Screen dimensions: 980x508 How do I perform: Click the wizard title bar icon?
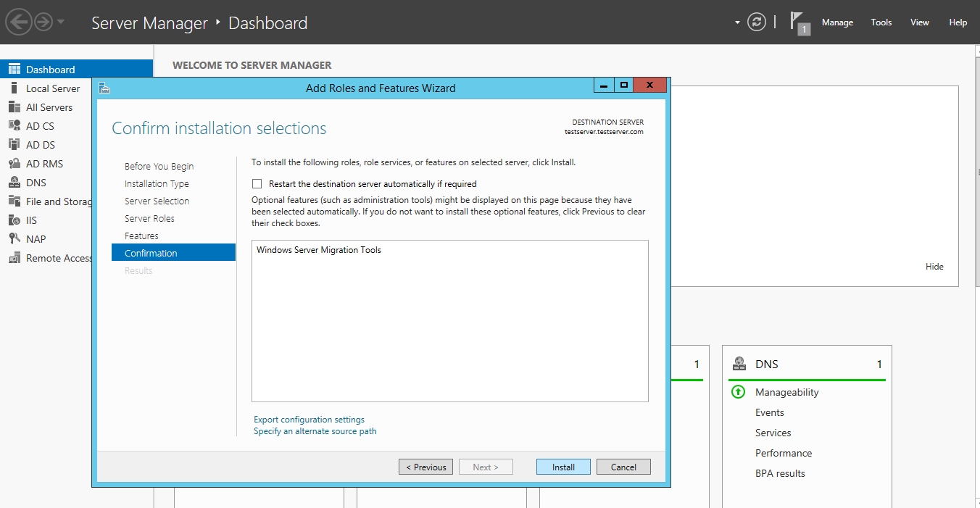(104, 88)
